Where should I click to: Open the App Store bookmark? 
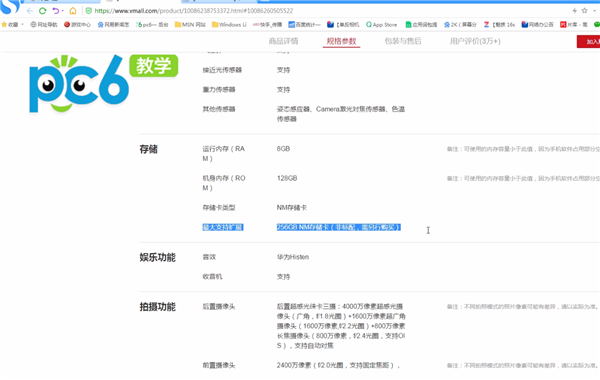click(x=382, y=24)
